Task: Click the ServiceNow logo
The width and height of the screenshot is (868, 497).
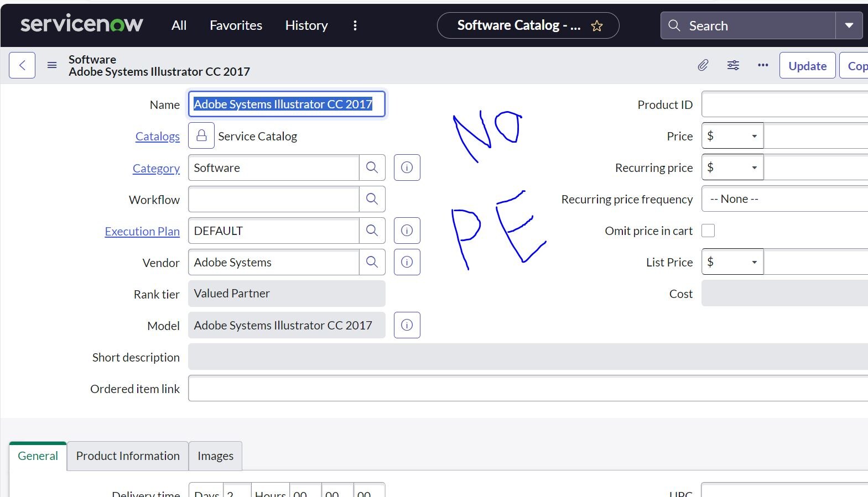Action: point(81,24)
